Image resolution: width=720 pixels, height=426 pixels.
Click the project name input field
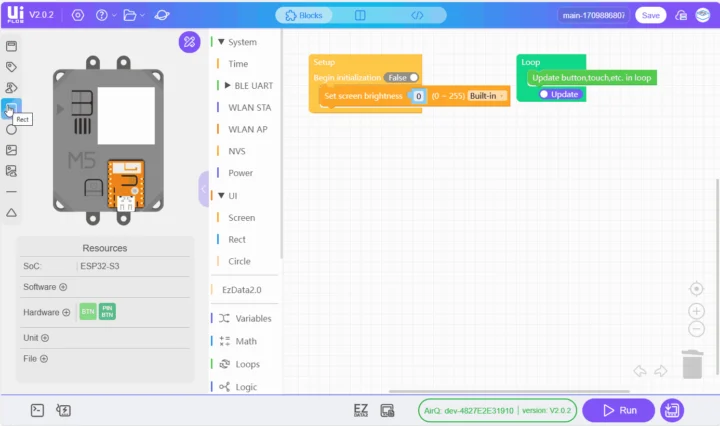click(x=593, y=15)
